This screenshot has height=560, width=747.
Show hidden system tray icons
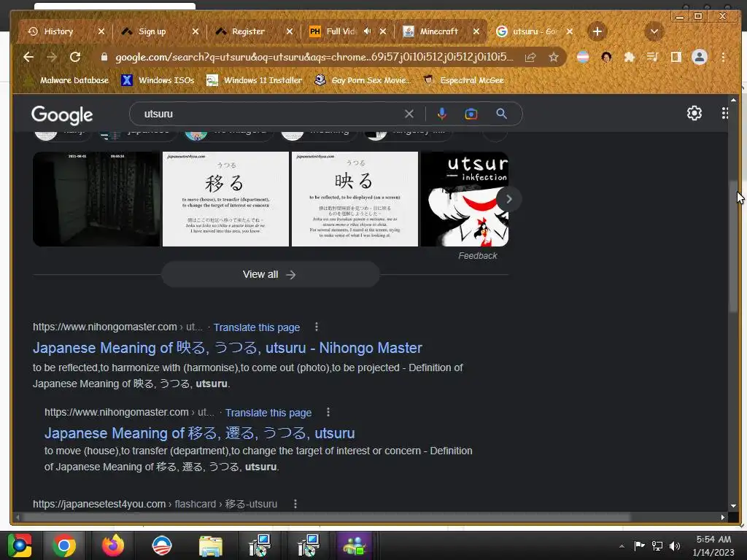tap(622, 546)
